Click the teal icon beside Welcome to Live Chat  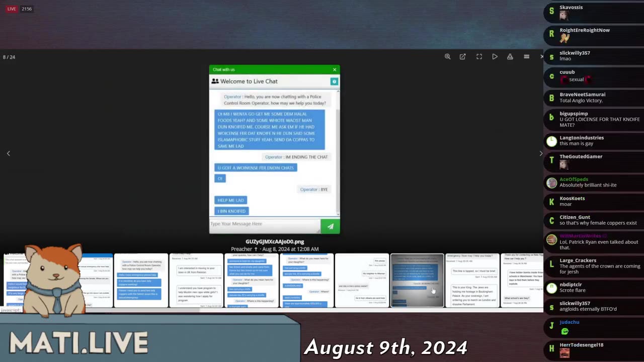(334, 81)
